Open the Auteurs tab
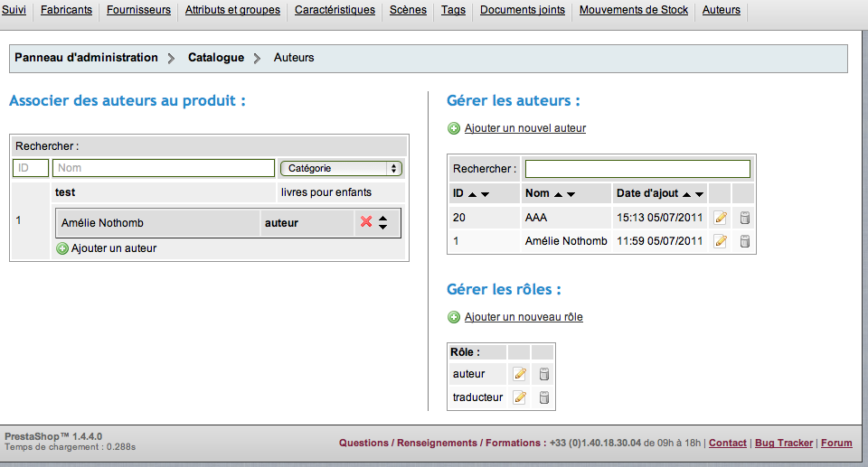This screenshot has width=868, height=467. [x=722, y=10]
